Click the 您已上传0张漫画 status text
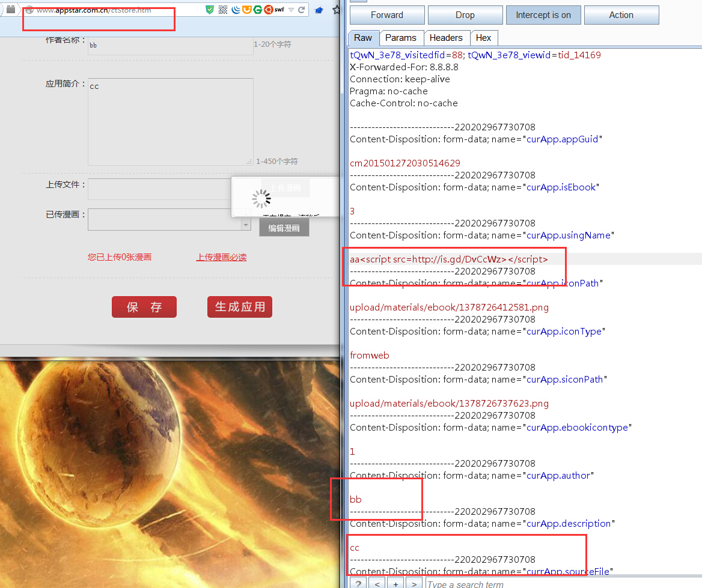This screenshot has width=702, height=588. 120,257
